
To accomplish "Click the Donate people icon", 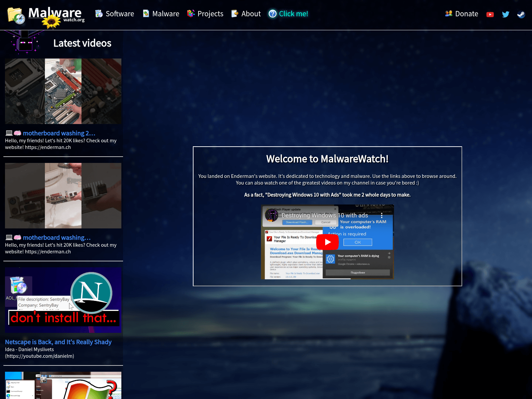I will pyautogui.click(x=449, y=14).
